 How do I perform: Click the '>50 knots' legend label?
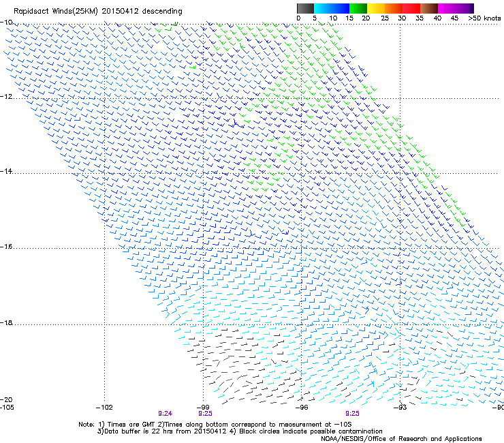tap(484, 18)
